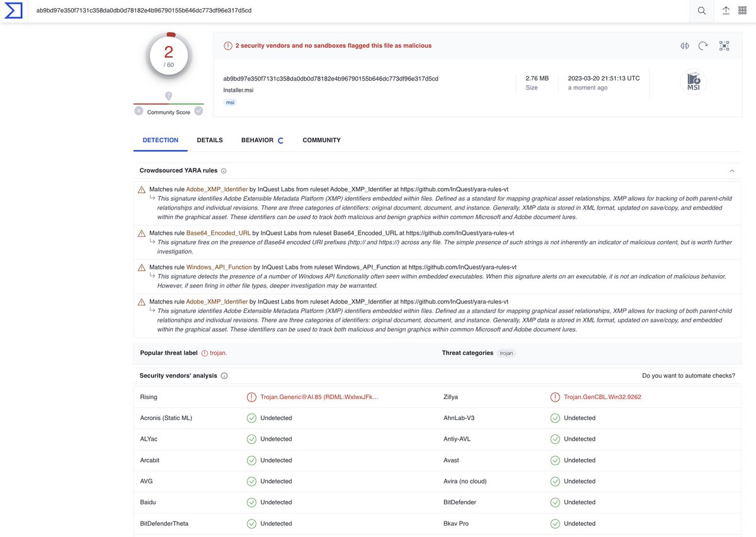Click the malicious alert icon in banner

click(x=228, y=46)
